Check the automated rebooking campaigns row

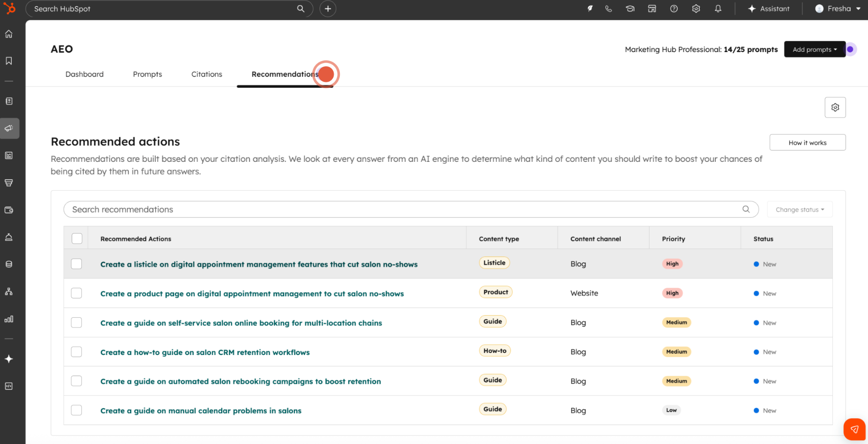coord(76,381)
